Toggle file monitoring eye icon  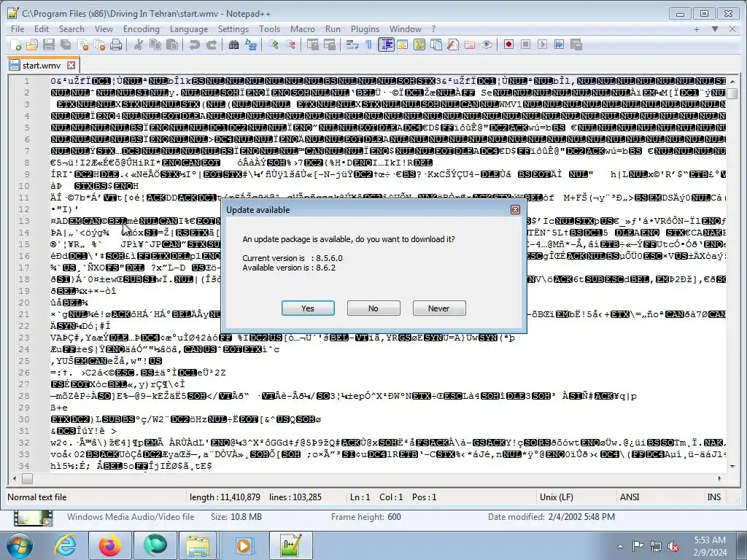487,44
